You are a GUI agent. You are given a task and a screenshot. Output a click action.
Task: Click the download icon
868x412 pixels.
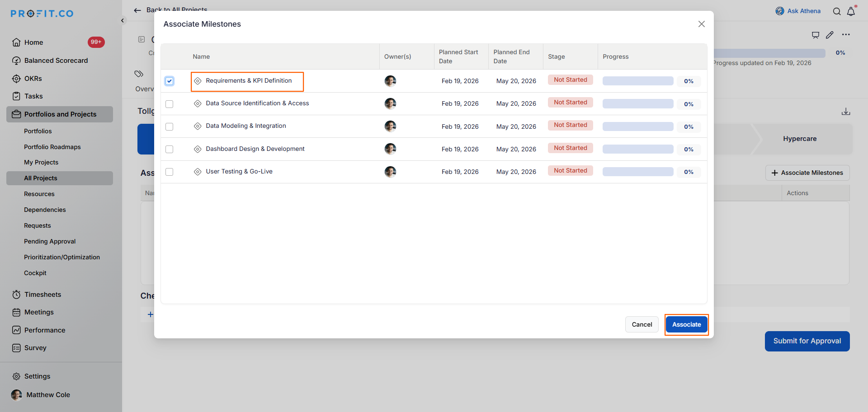[846, 112]
